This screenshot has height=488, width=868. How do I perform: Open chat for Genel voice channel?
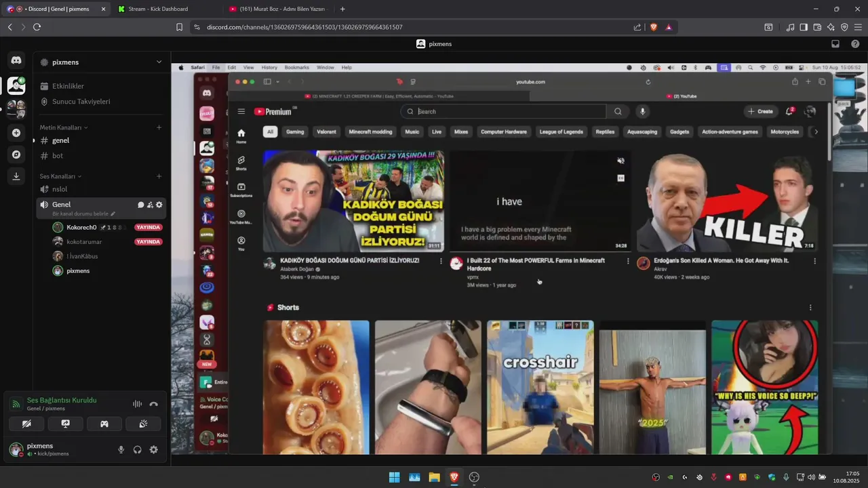coord(141,205)
